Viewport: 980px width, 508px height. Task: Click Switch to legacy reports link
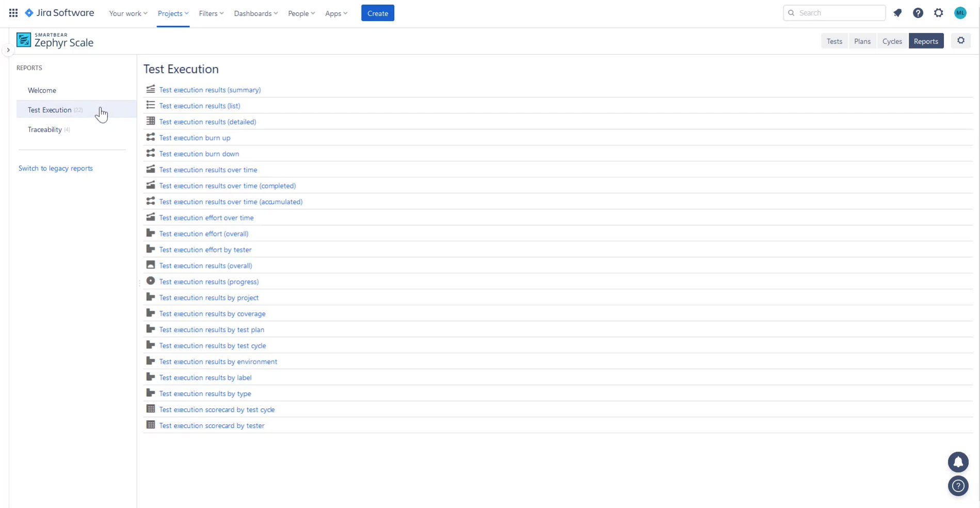[x=56, y=168]
